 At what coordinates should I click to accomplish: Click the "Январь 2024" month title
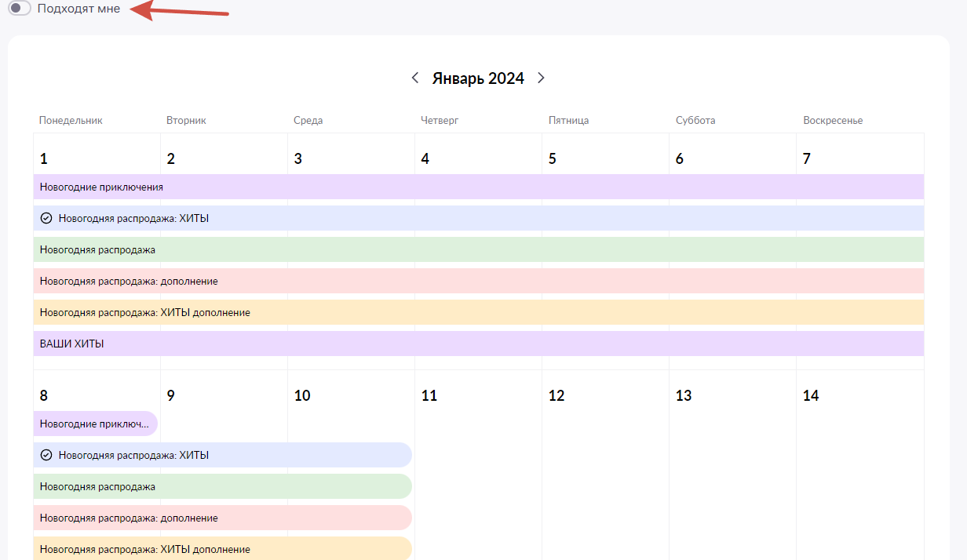pos(478,78)
